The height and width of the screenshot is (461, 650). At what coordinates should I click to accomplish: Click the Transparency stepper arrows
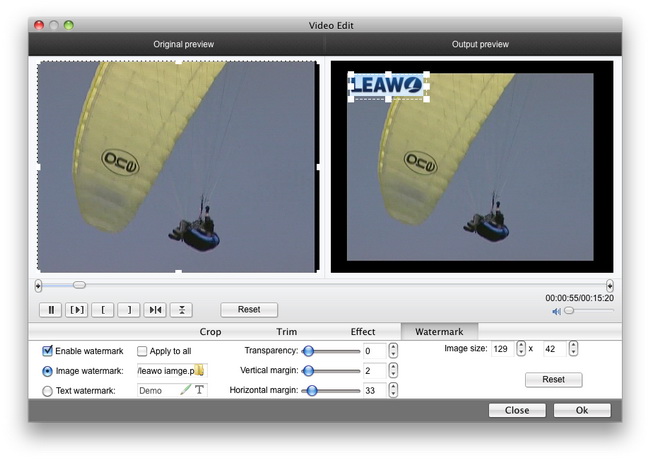393,351
